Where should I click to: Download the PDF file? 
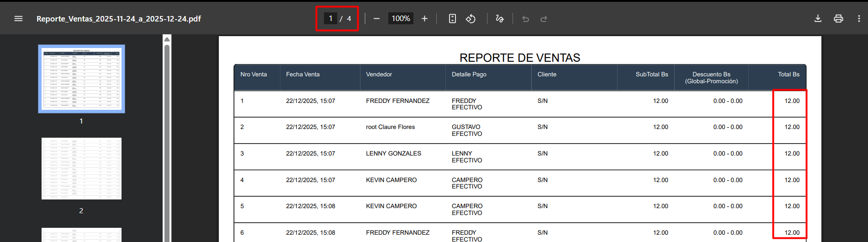[x=818, y=19]
